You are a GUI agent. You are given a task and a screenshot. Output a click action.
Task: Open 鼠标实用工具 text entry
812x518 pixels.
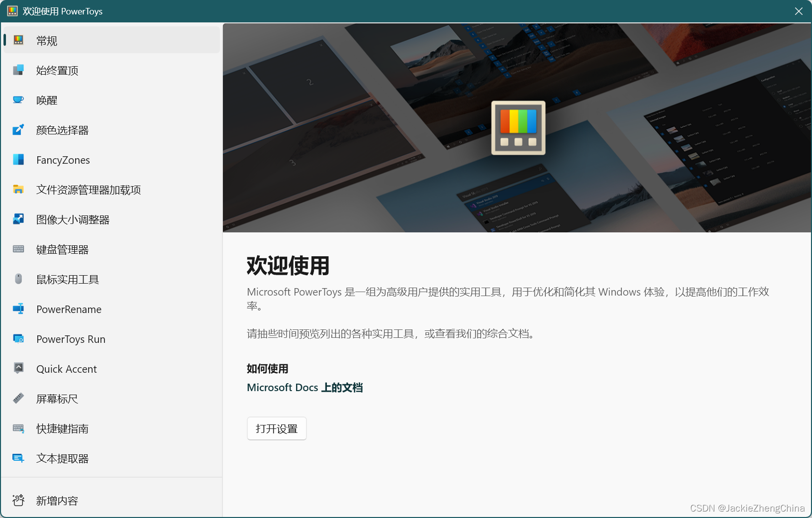tap(68, 280)
